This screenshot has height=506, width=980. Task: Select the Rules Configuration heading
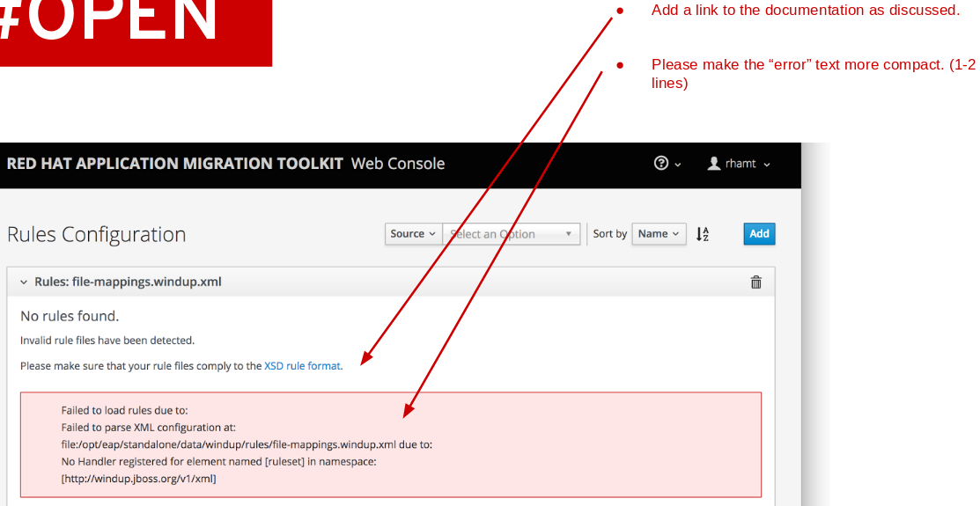[x=97, y=234]
